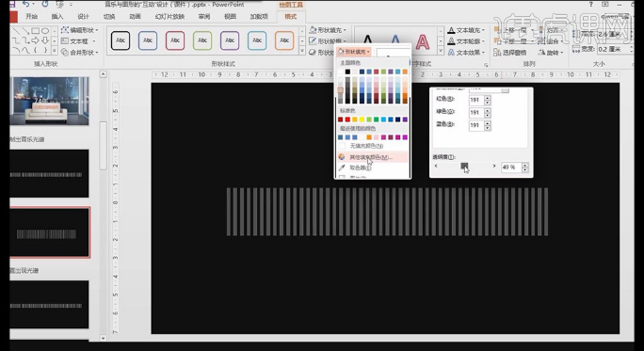Pick the pink outlined WordArt A style

click(x=422, y=41)
